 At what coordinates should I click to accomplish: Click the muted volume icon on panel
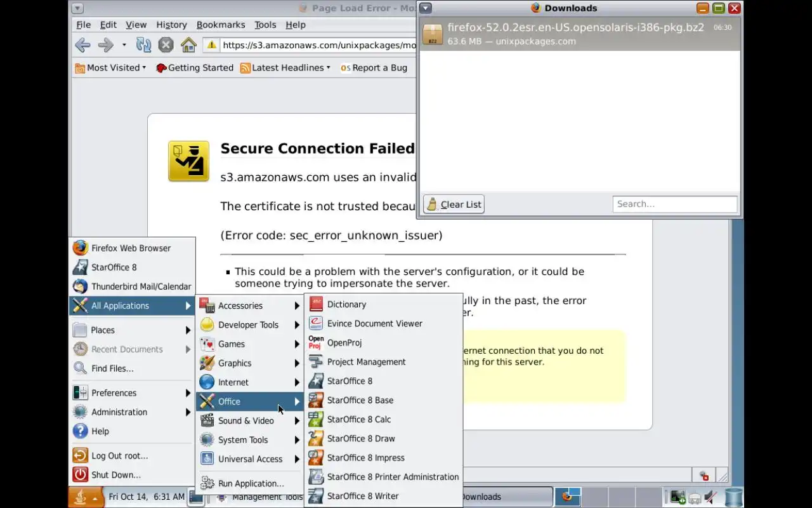(x=711, y=497)
